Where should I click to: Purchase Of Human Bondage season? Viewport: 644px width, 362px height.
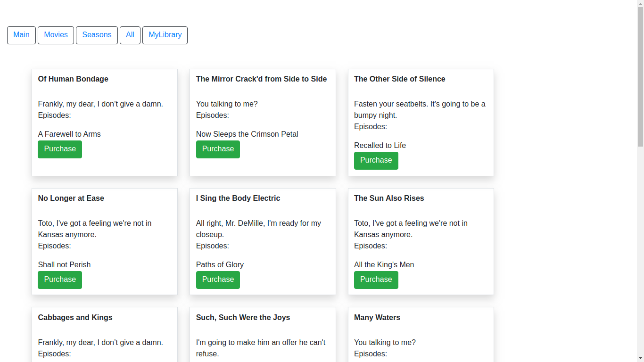[60, 149]
